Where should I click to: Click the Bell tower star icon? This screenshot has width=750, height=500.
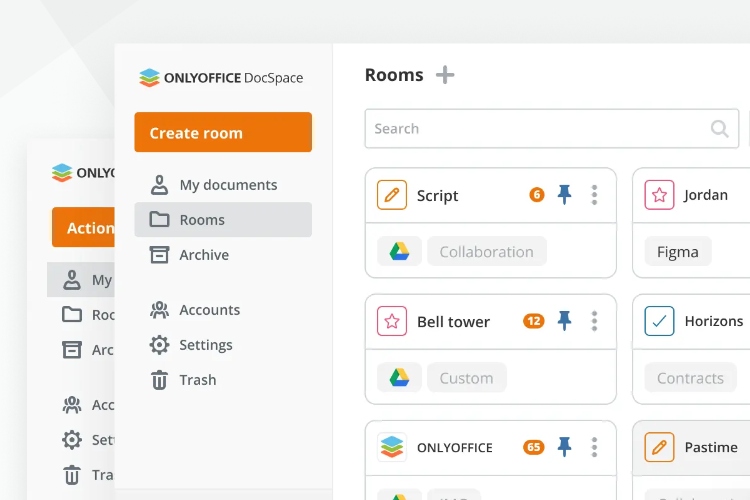click(392, 321)
